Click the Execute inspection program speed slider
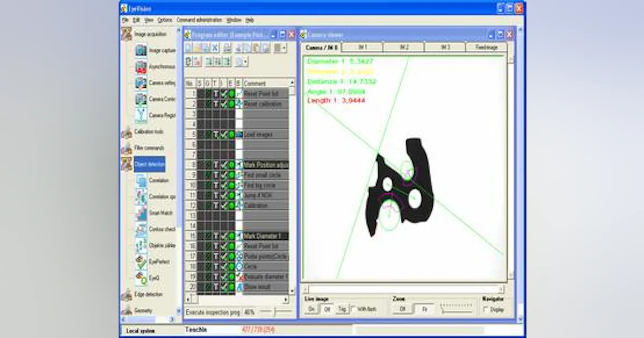Image resolution: width=644 pixels, height=338 pixels. [x=276, y=311]
